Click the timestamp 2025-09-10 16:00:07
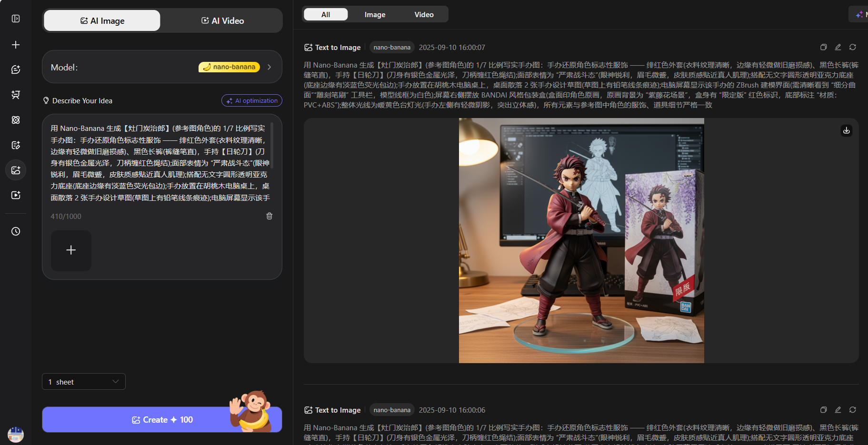 (452, 48)
